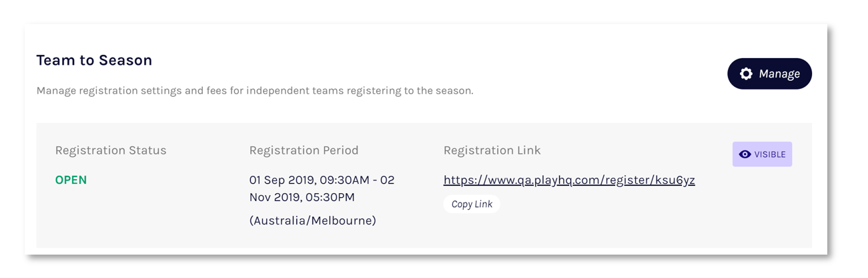Image resolution: width=868 pixels, height=278 pixels.
Task: Click the Registration Status column label
Action: [x=111, y=150]
